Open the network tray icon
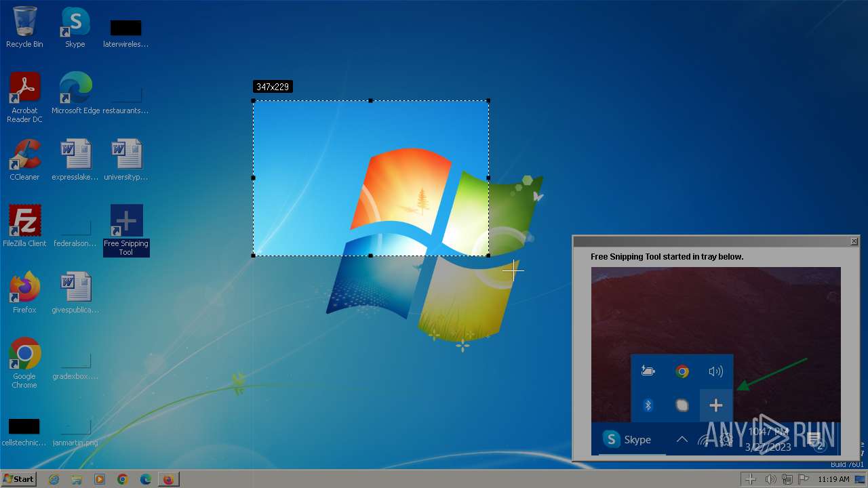868x488 pixels. pyautogui.click(x=787, y=479)
